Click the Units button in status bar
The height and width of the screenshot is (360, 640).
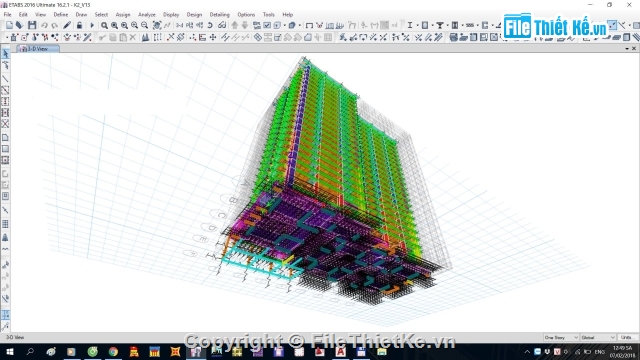pos(627,338)
